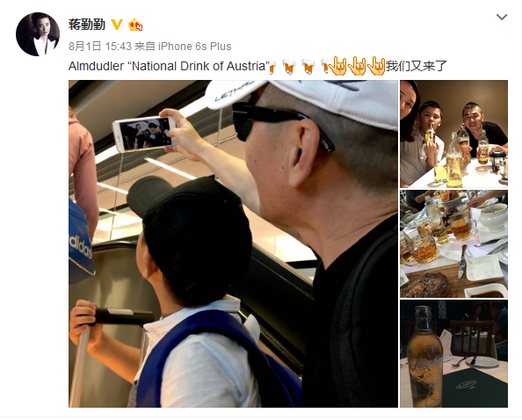The image size is (522, 420).
Task: Click the middle rock hand emoji
Action: coord(357,66)
